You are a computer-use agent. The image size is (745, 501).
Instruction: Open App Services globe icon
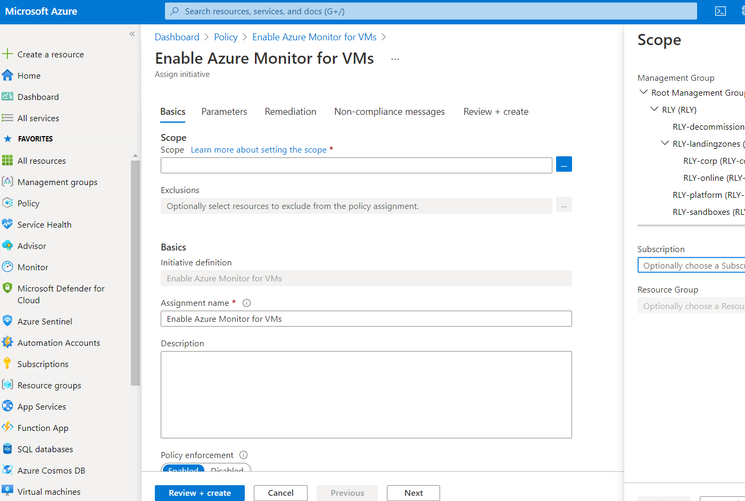tap(7, 406)
